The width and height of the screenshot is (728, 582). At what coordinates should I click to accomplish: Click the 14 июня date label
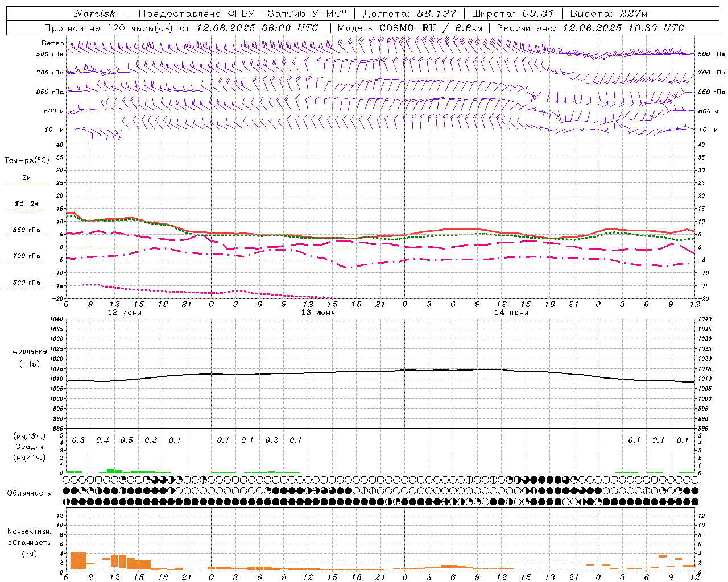(x=511, y=313)
